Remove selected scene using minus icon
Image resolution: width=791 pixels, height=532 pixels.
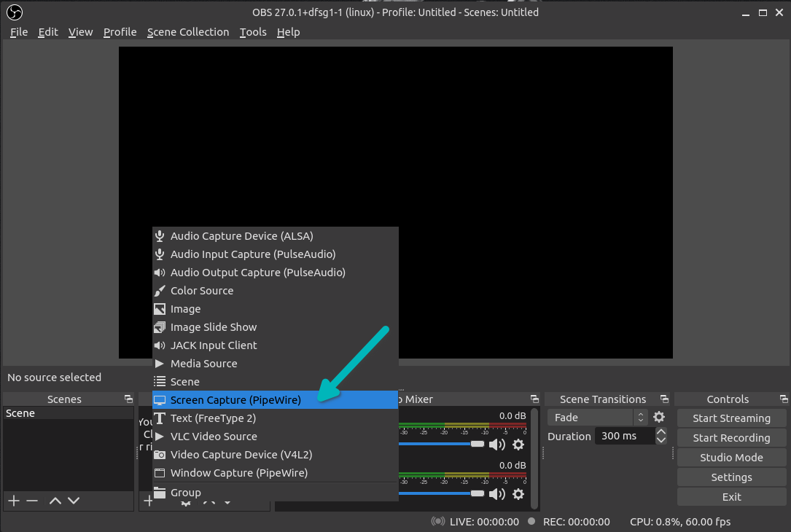(32, 501)
